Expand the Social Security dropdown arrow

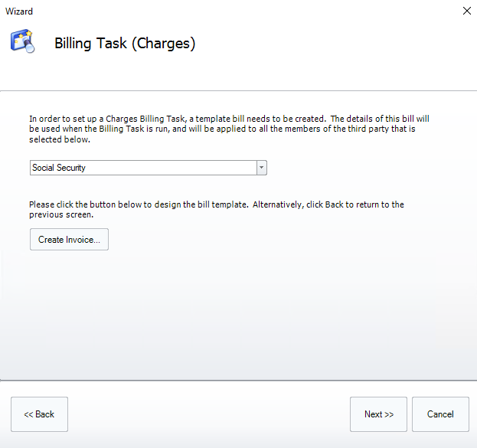(x=261, y=168)
